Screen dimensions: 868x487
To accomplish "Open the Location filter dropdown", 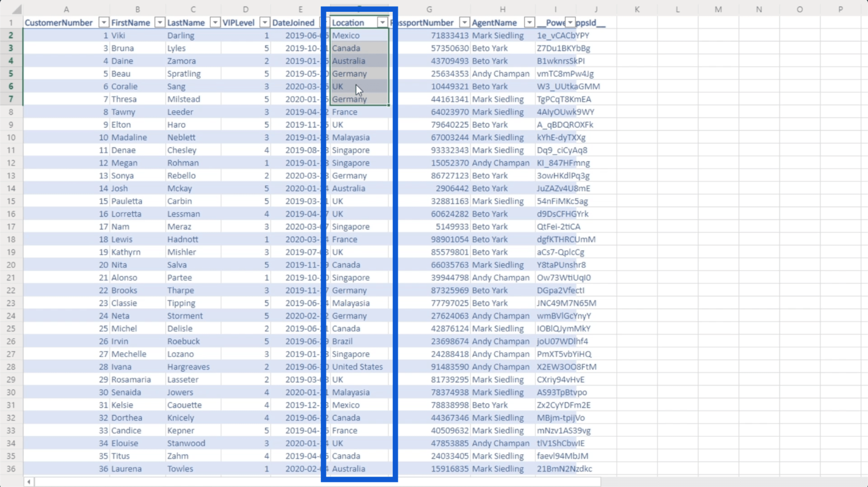I will coord(382,22).
